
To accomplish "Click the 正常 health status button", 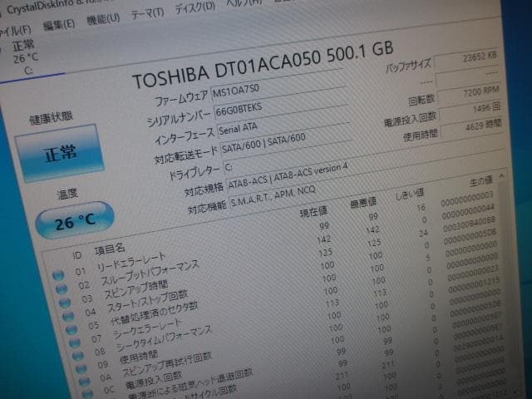I will point(60,152).
